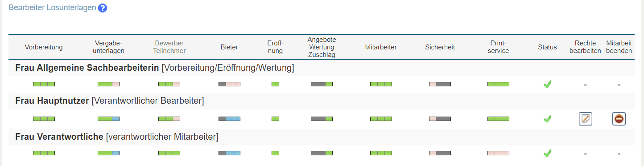644x166 pixels.
Task: Click Mitarbeiter bar for Frau Hauptnutzer
Action: click(381, 119)
